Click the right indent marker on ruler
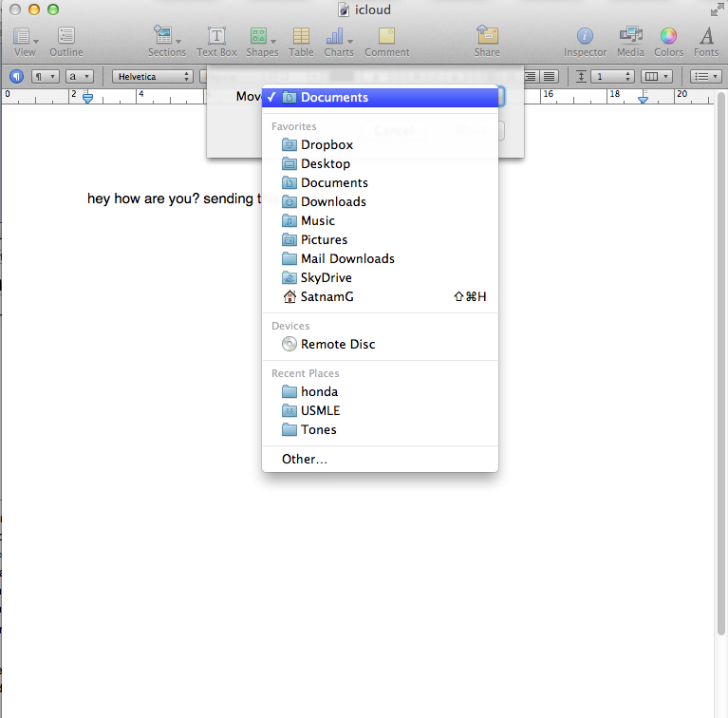 tap(643, 98)
